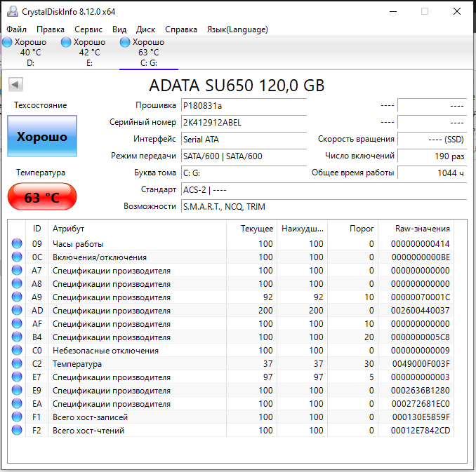The width and height of the screenshot is (476, 472).
Task: Click the status orb of attribute F1
Action: tap(17, 417)
